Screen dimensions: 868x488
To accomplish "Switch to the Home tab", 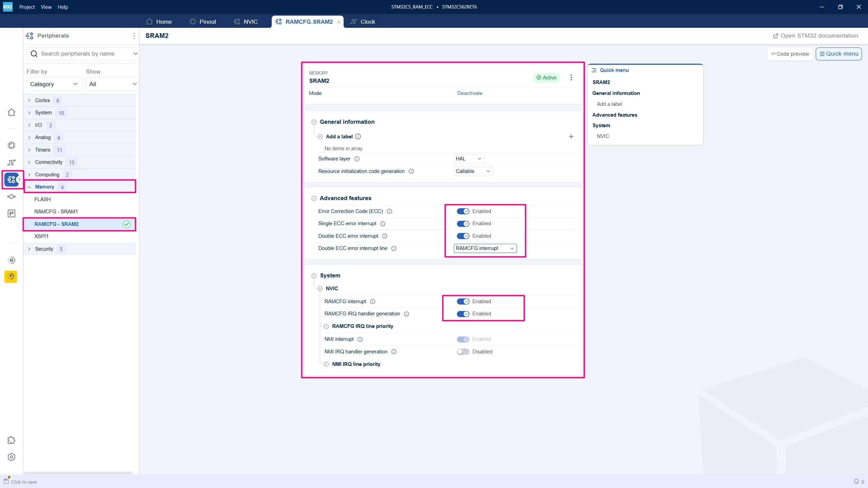I will 159,22.
